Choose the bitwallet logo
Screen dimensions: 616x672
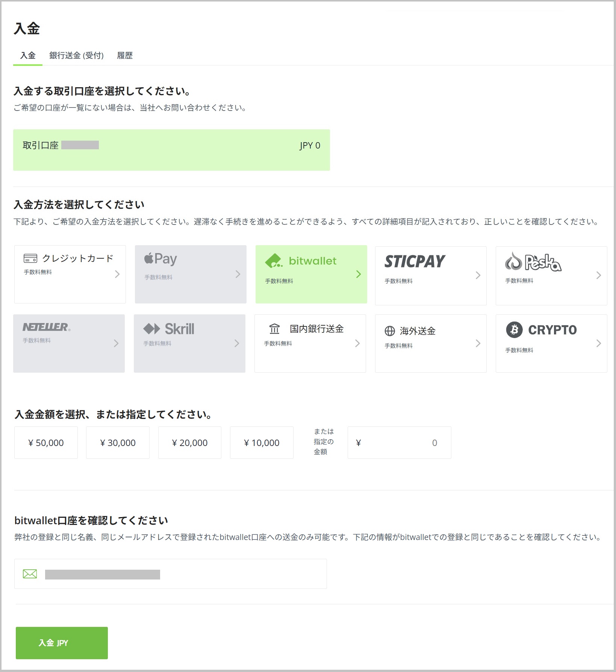pos(301,261)
